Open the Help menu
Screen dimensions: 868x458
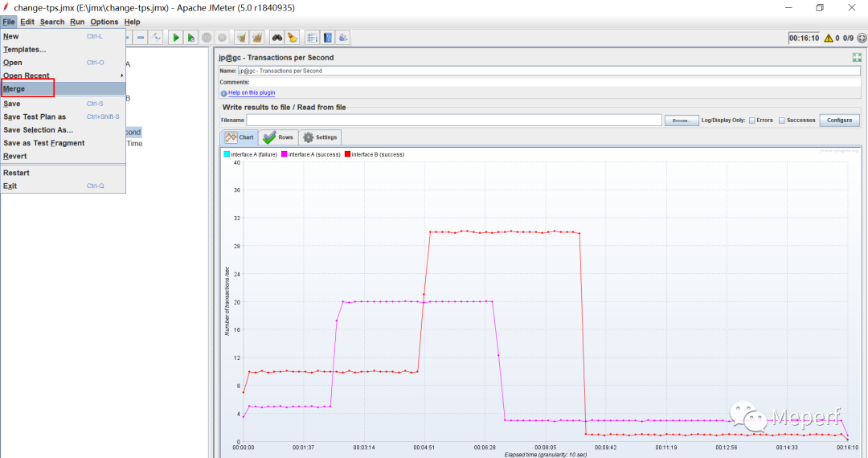(x=132, y=22)
